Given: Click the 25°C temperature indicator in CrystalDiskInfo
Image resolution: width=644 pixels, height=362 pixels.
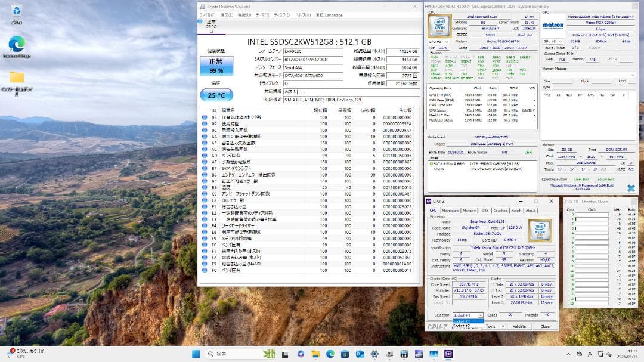Looking at the screenshot, I should pyautogui.click(x=216, y=95).
